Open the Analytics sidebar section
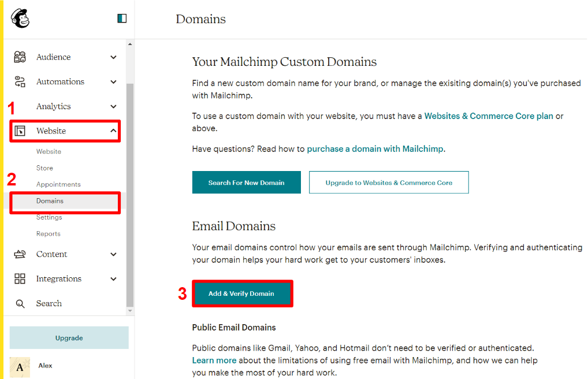 coord(53,106)
